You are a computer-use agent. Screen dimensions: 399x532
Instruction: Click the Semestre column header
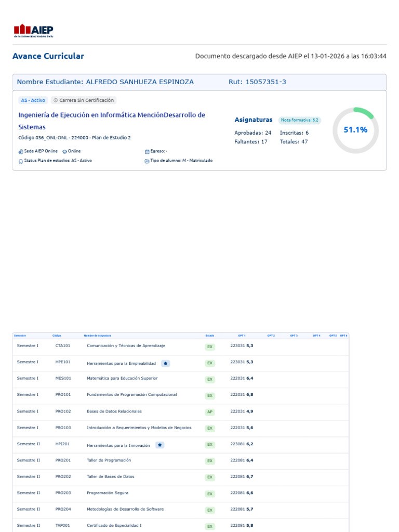(20, 336)
